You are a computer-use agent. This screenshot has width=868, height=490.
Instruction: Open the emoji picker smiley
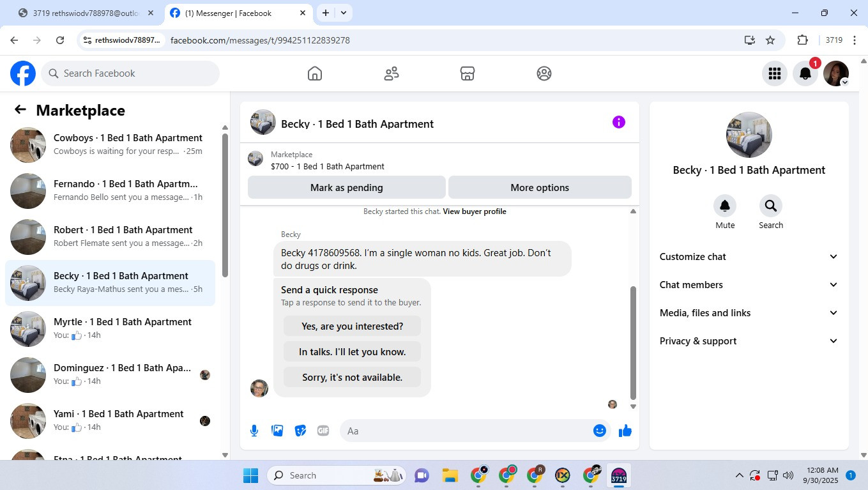[x=600, y=431]
